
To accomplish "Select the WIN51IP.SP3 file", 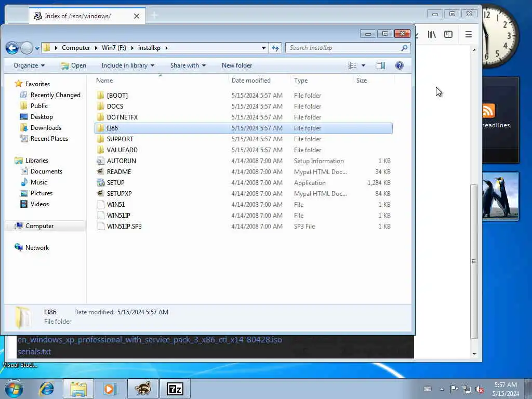I will (244, 227).
